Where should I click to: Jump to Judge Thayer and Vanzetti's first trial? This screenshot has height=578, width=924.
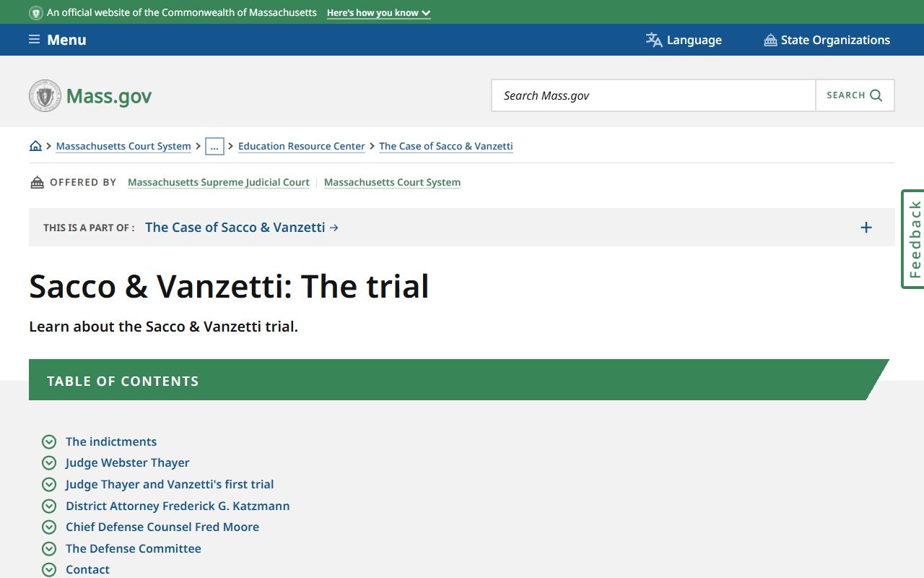[170, 484]
